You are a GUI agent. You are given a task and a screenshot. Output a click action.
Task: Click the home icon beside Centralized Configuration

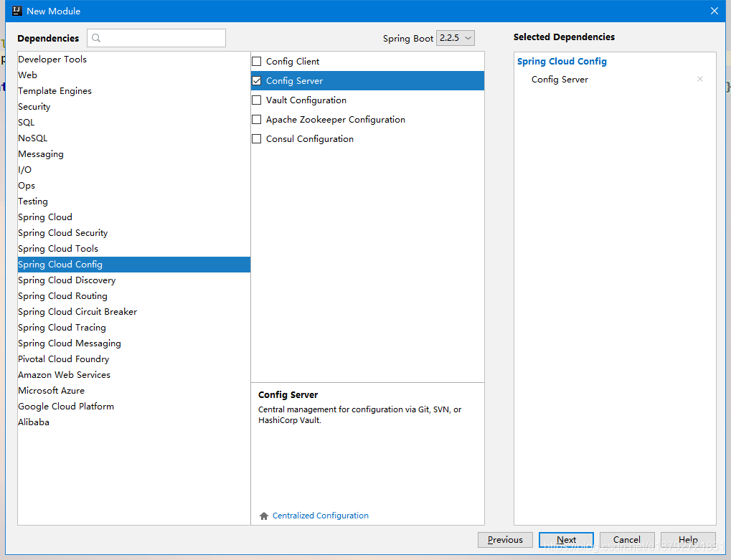tap(264, 516)
